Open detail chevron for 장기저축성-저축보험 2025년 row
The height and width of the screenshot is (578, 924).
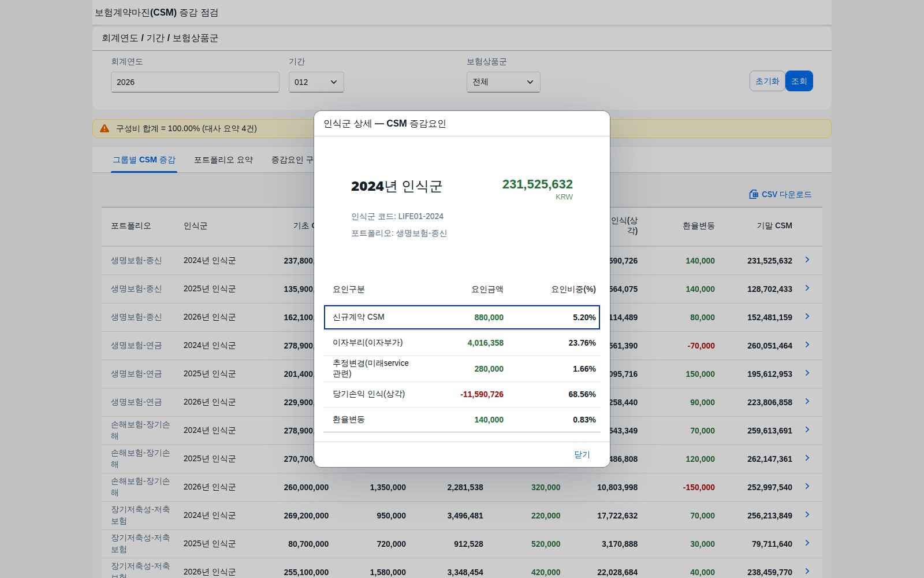807,543
